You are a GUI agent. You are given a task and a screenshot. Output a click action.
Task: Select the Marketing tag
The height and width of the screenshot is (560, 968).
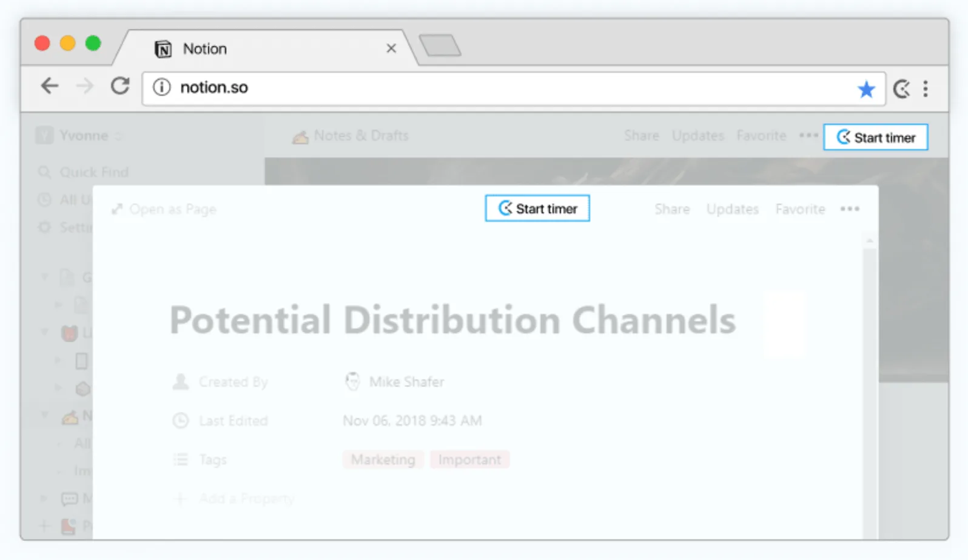click(383, 459)
